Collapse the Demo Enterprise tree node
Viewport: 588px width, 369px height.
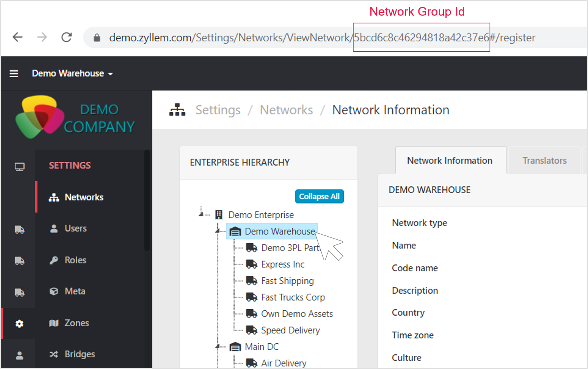coord(201,214)
